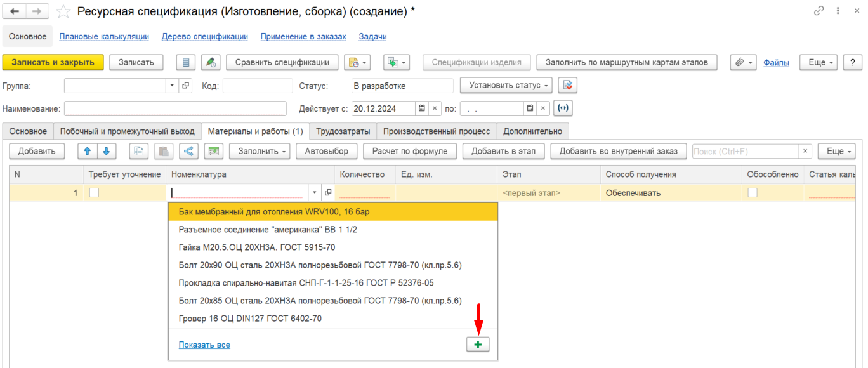Open the Группа selection form icon
The height and width of the screenshot is (368, 868).
[186, 85]
